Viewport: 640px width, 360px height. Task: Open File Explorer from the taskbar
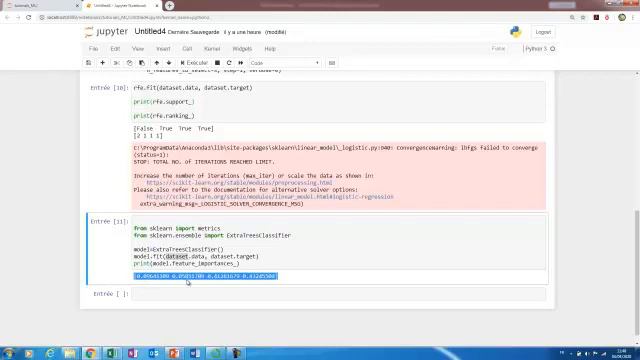[x=70, y=353]
